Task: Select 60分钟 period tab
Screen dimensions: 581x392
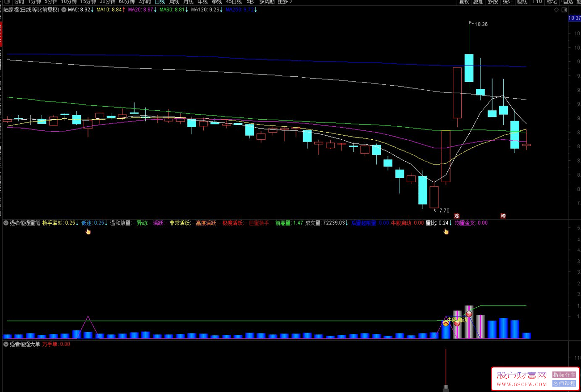Action: point(126,2)
